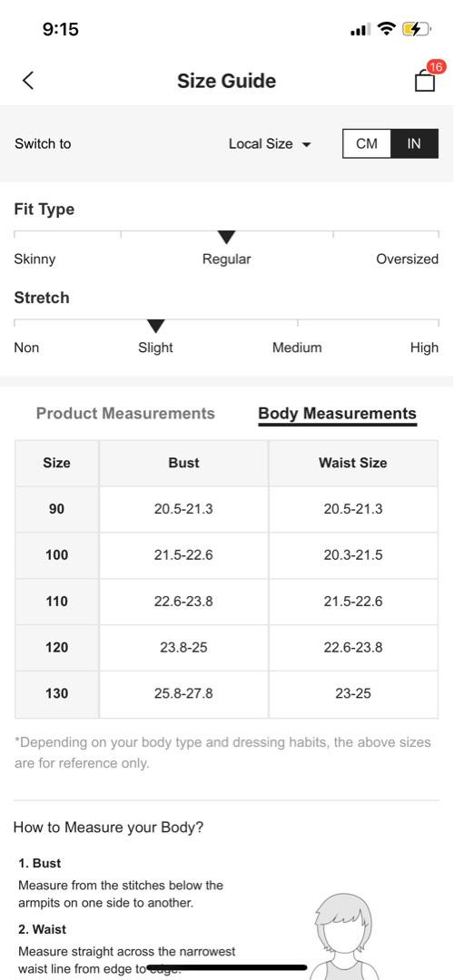This screenshot has width=454, height=980.
Task: Tap the Bust column header
Action: 183,463
